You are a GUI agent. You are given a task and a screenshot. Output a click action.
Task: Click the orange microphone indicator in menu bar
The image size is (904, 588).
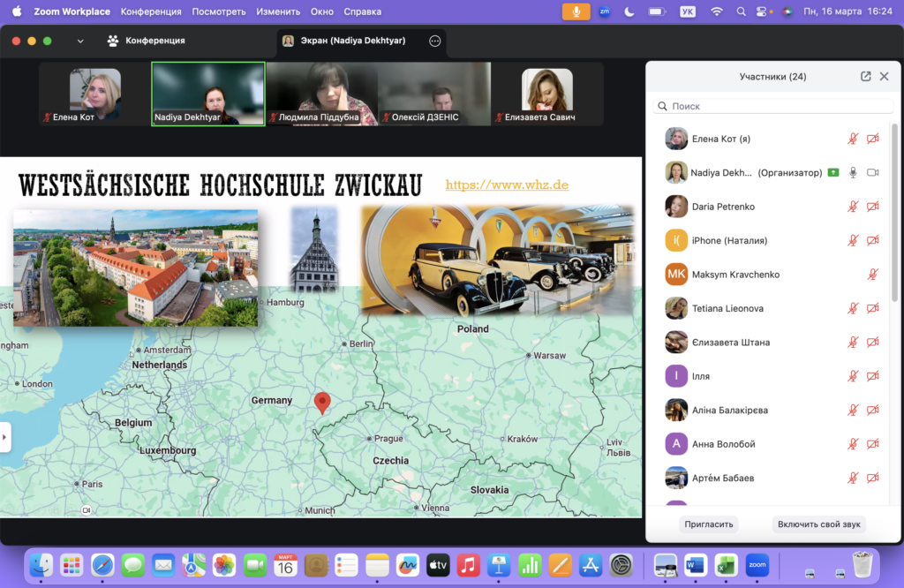coord(576,11)
